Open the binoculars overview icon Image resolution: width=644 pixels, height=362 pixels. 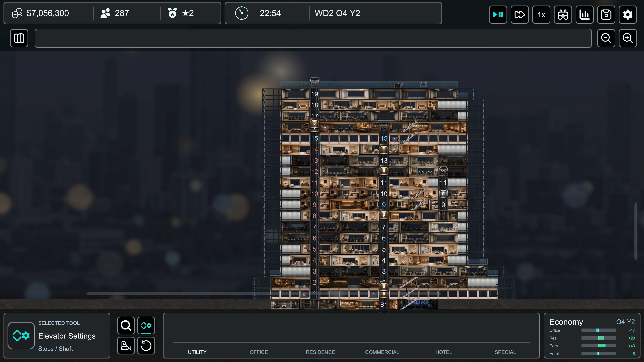tap(563, 14)
